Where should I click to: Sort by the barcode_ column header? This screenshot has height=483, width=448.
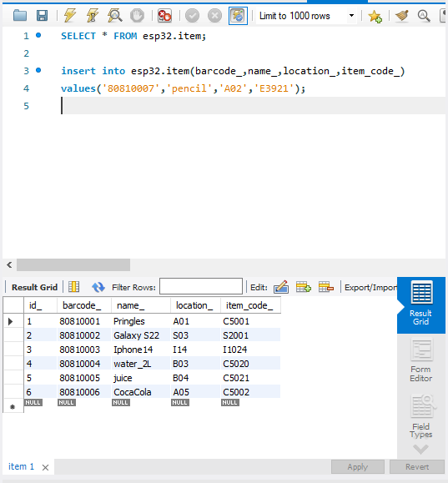click(83, 305)
